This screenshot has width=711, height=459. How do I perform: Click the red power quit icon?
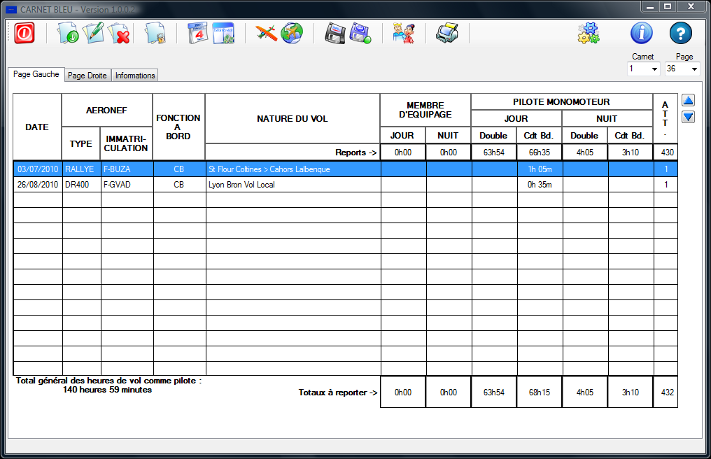click(x=24, y=33)
